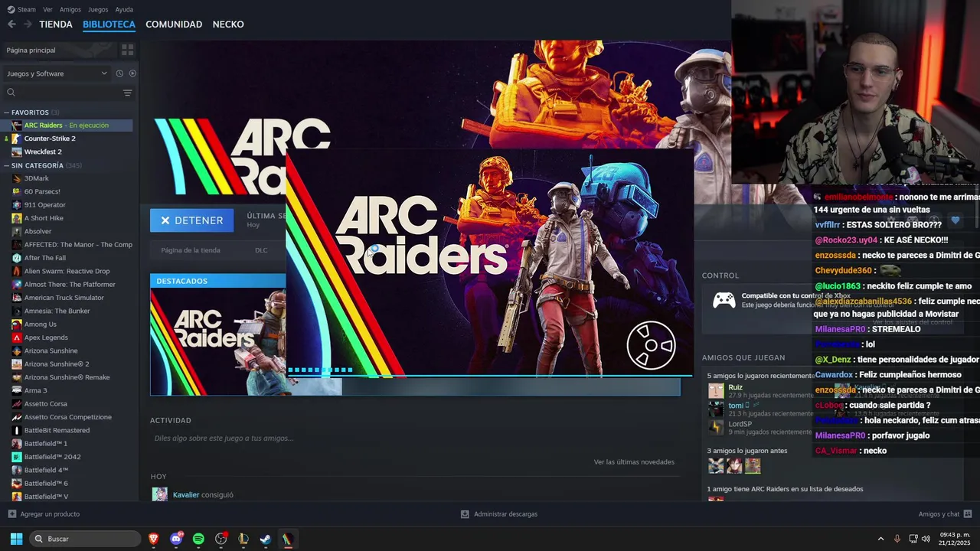The height and width of the screenshot is (551, 980).
Task: Click Página principal button
Action: (59, 50)
